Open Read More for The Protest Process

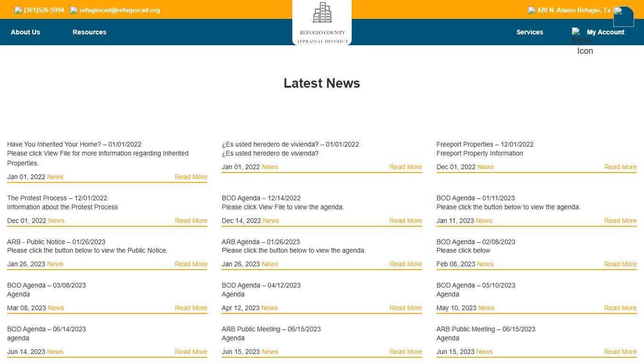click(191, 221)
